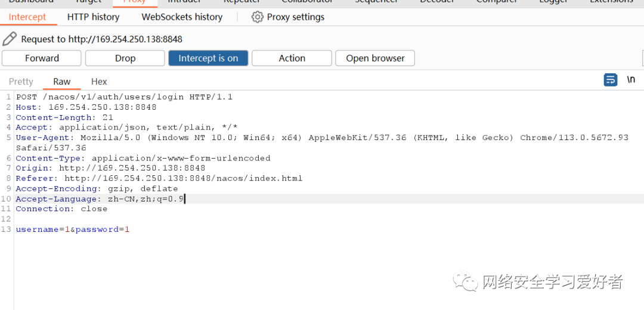Click the Content-Type header line

pyautogui.click(x=143, y=158)
